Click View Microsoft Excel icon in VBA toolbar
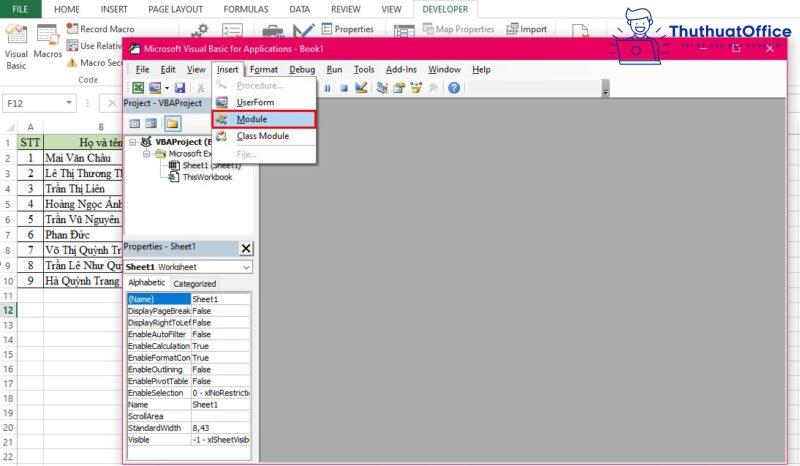Viewport: 800px width, 466px height. pos(138,88)
